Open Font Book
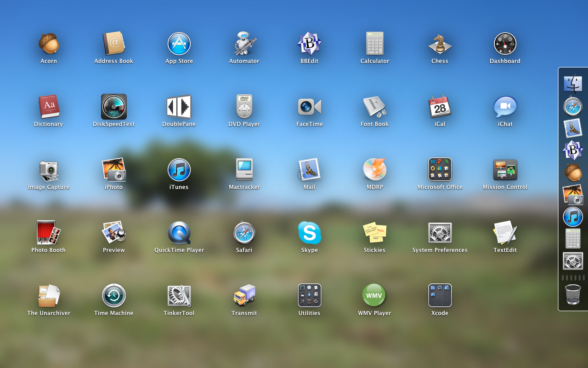This screenshot has width=588, height=368. [374, 107]
